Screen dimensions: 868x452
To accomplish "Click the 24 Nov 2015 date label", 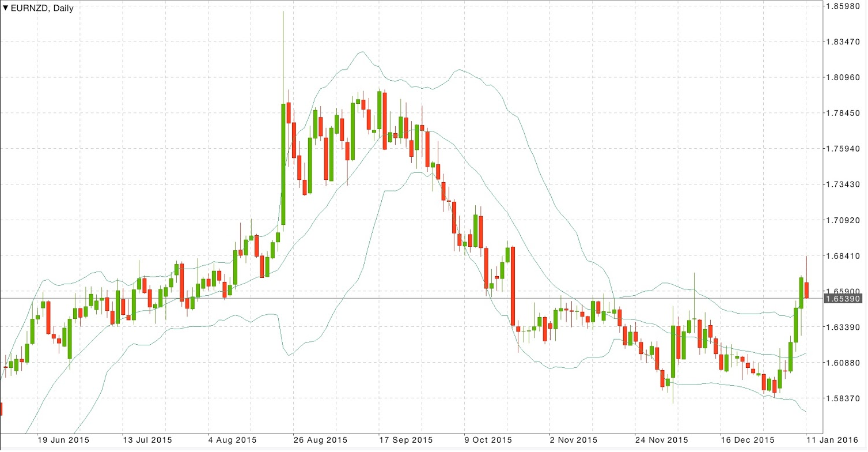I will pos(662,440).
